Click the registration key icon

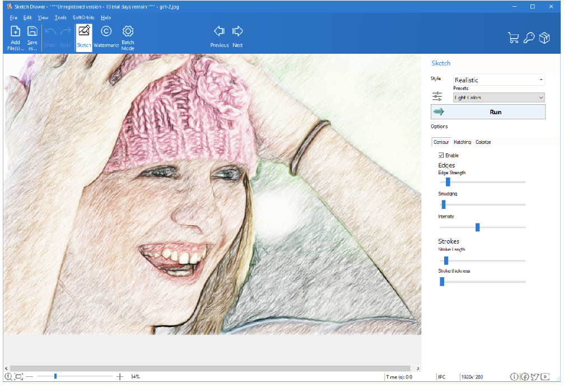click(529, 38)
